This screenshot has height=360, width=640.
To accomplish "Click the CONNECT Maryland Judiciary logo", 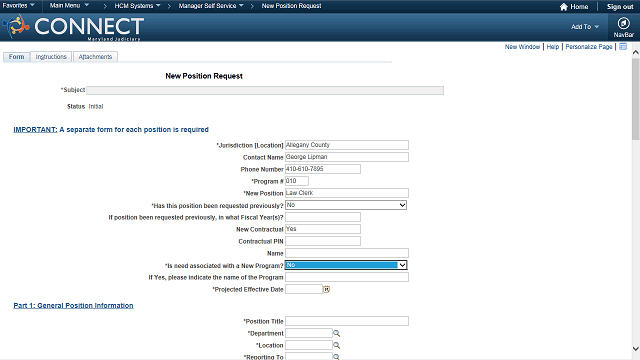I will (73, 27).
